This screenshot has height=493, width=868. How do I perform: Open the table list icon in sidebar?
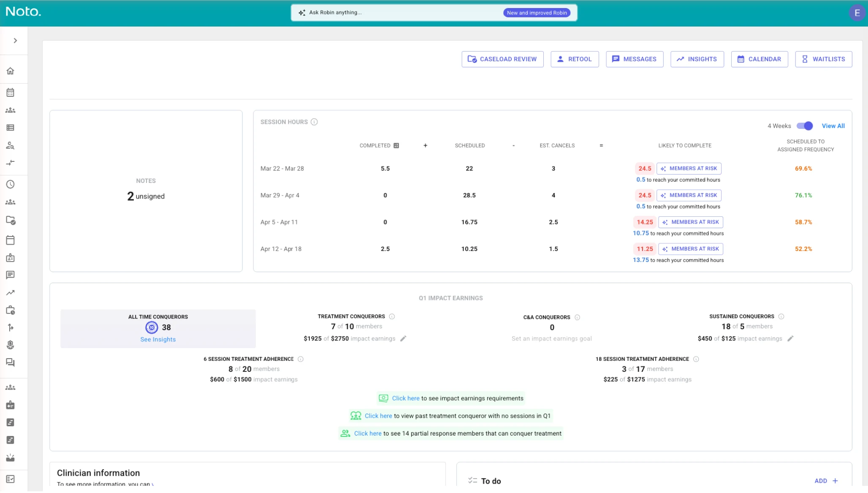(11, 128)
